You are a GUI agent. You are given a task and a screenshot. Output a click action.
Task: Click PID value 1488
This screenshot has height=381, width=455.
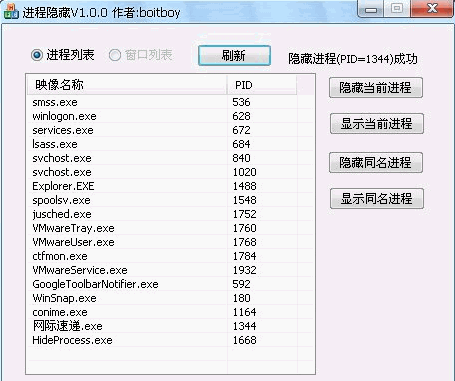coord(245,186)
